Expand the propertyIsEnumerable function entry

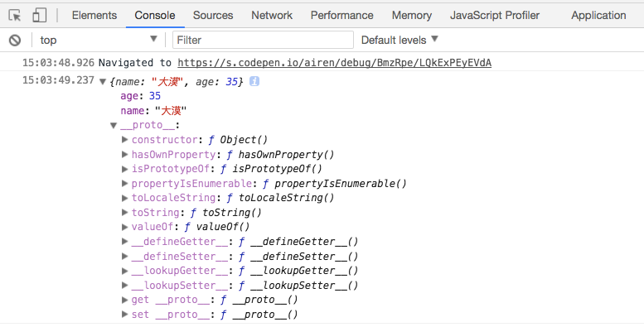[x=125, y=184]
